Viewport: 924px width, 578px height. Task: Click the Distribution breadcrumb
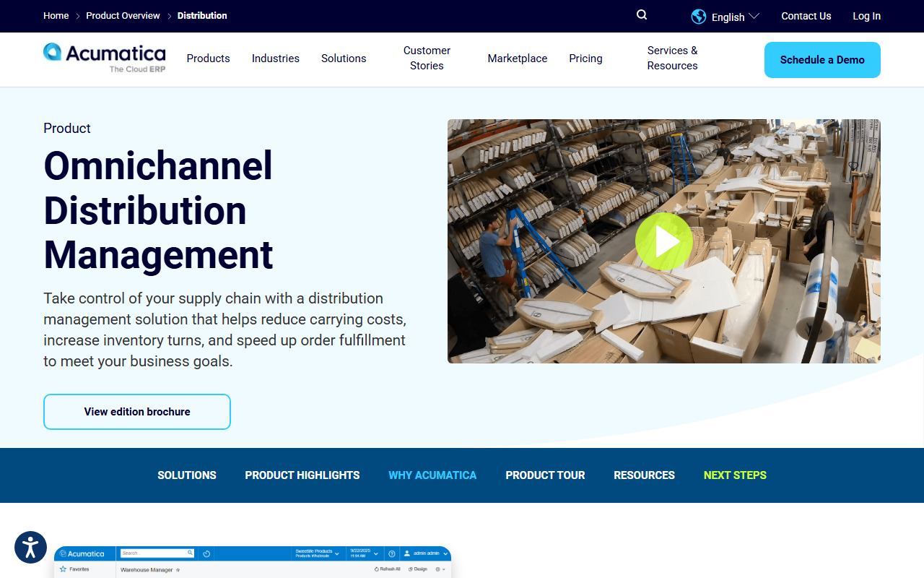tap(202, 15)
